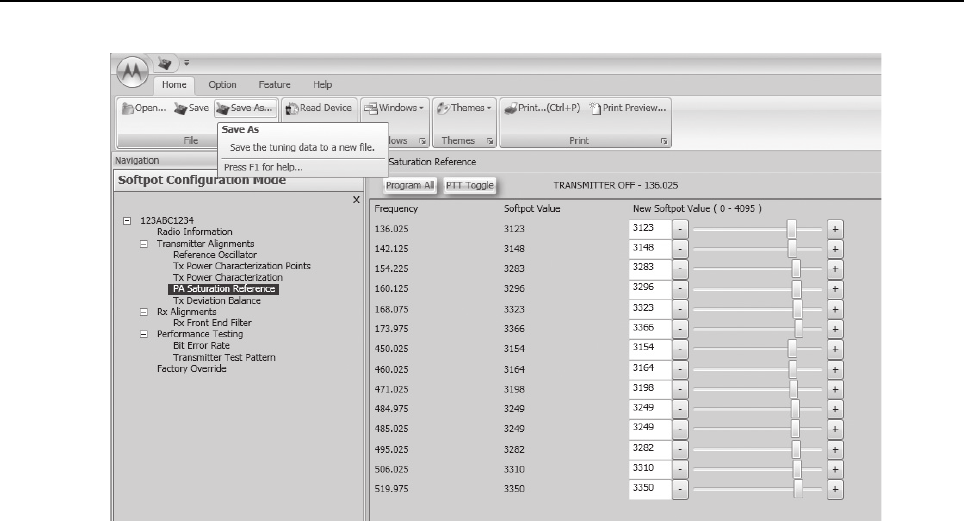Decrease the 142.125 softpot with minus
Screen dimensions: 964x521
680,249
